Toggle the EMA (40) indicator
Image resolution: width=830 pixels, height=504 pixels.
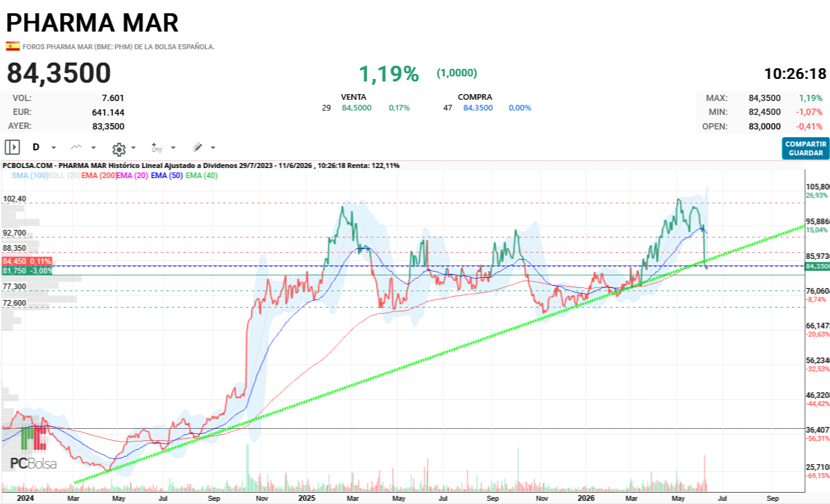202,176
